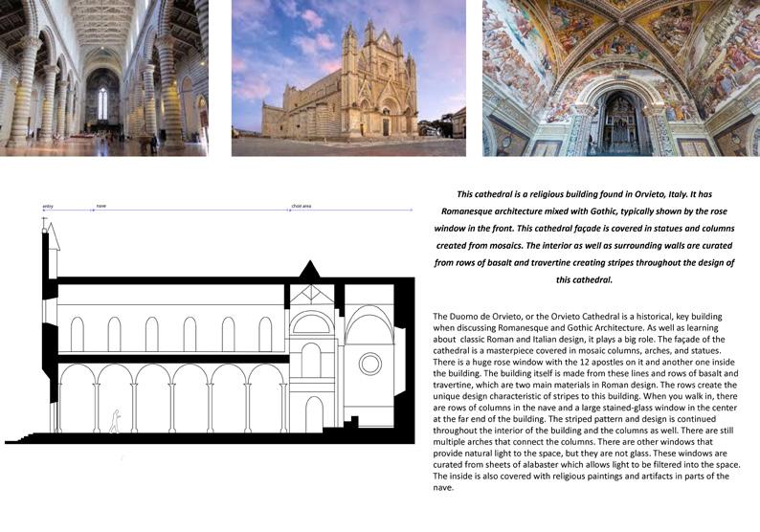The image size is (760, 532).
Task: Click the "nave" dimension label
Action: (x=101, y=206)
